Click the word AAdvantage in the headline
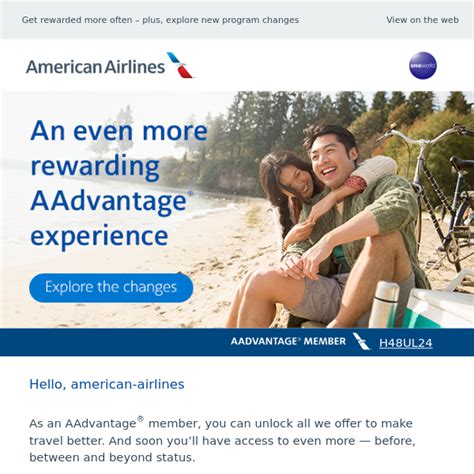The image size is (474, 474). [109, 201]
